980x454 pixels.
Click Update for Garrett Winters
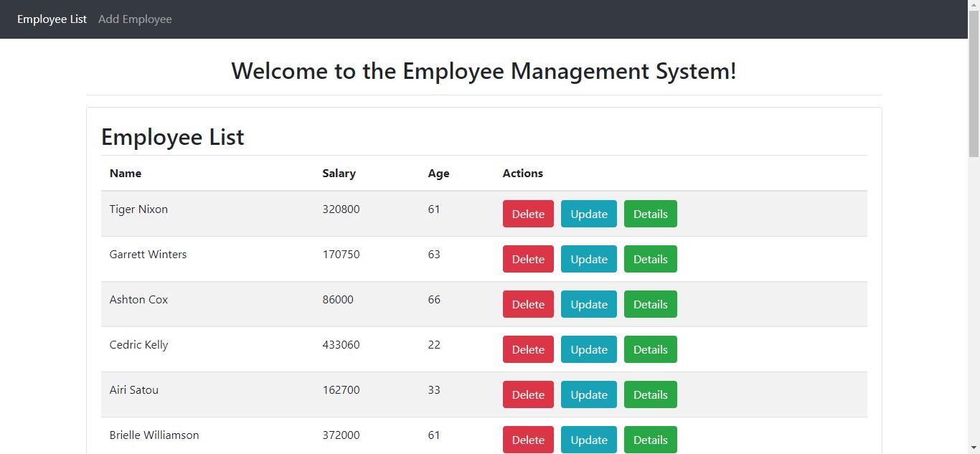tap(589, 259)
